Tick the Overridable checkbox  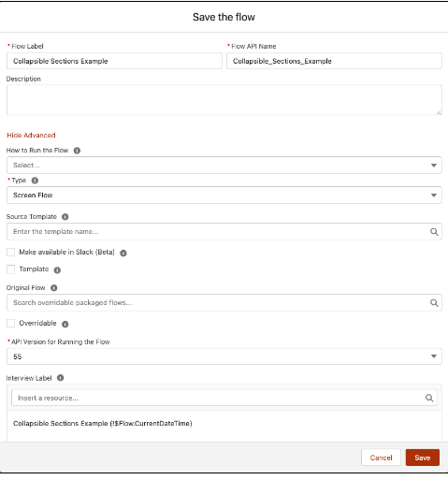[x=11, y=323]
